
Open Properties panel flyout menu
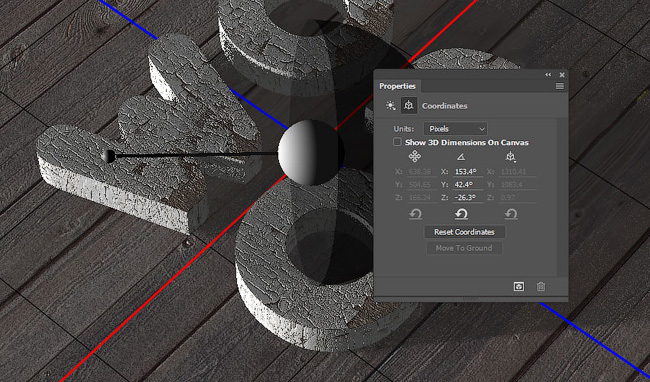point(560,86)
